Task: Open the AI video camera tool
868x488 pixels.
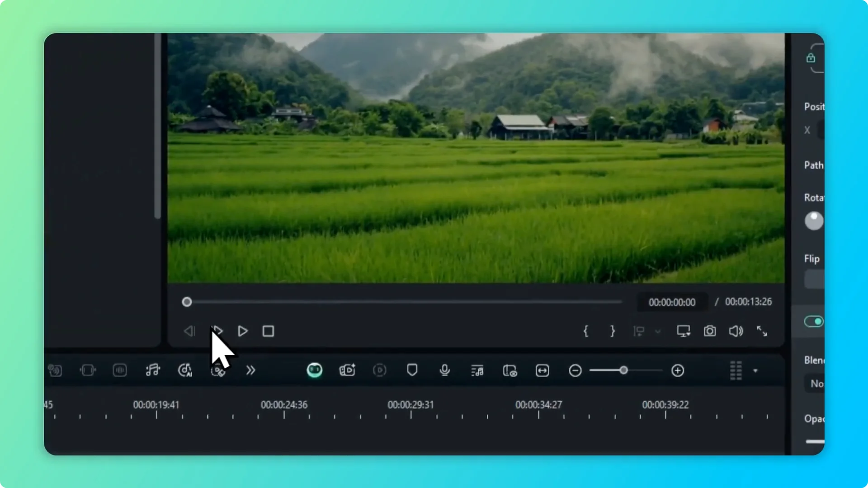Action: pyautogui.click(x=347, y=371)
